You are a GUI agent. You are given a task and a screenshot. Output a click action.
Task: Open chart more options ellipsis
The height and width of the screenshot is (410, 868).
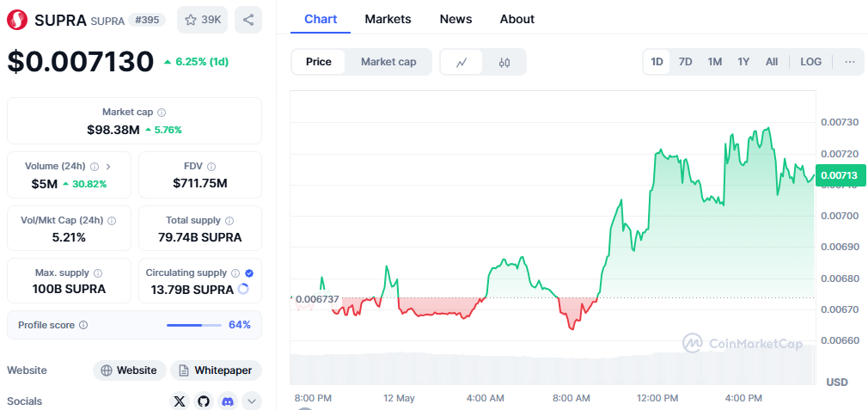click(850, 61)
